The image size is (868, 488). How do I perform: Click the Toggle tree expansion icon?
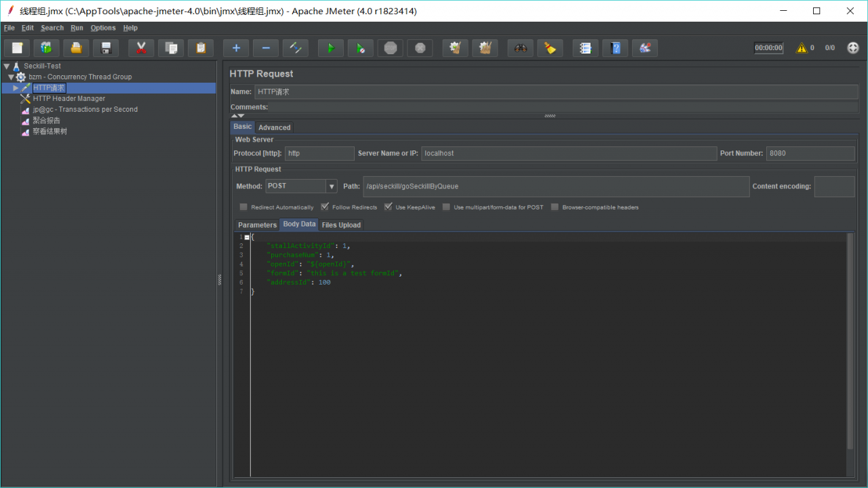[x=296, y=48]
